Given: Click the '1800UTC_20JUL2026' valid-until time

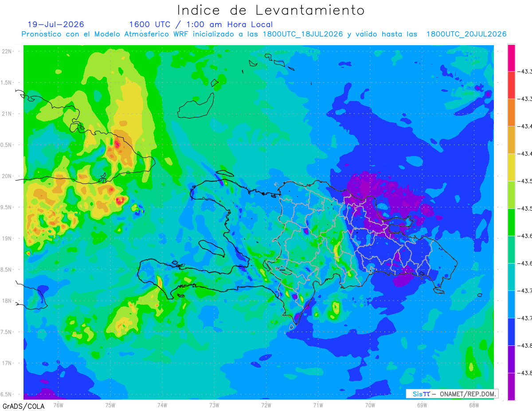Looking at the screenshot, I should 466,34.
